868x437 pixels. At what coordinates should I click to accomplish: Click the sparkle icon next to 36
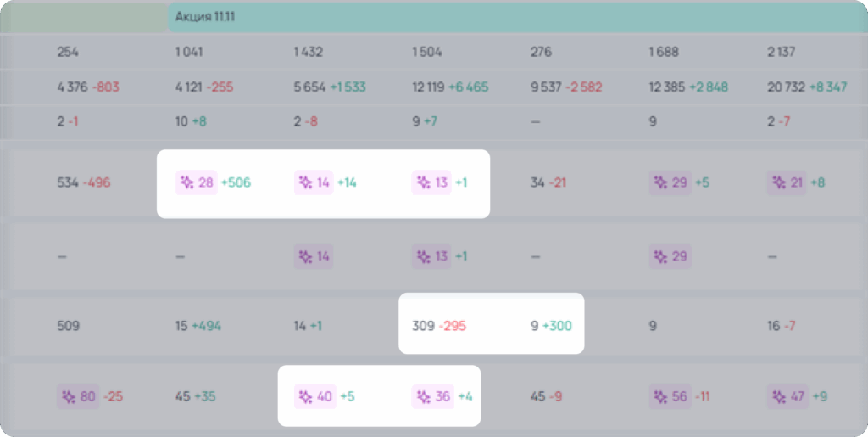pyautogui.click(x=424, y=396)
